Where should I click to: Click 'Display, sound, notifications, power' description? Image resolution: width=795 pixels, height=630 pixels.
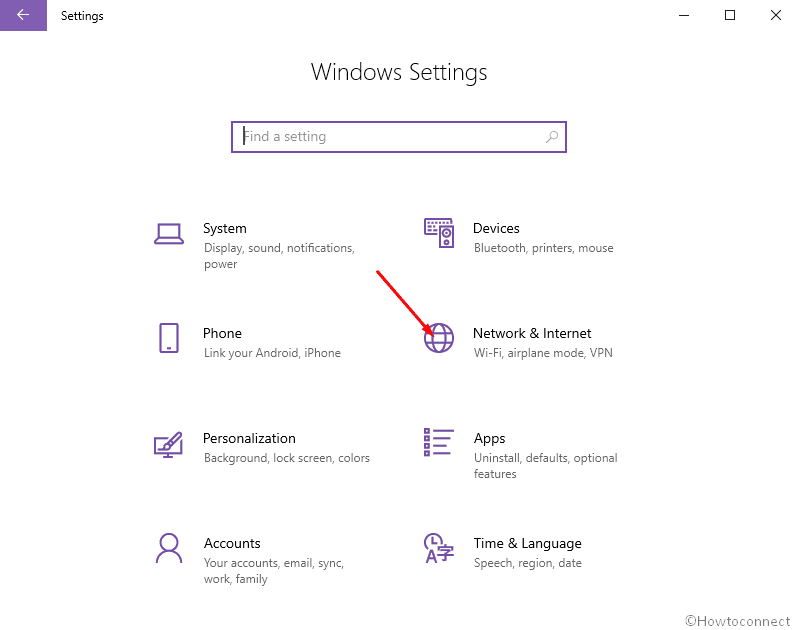pyautogui.click(x=279, y=256)
